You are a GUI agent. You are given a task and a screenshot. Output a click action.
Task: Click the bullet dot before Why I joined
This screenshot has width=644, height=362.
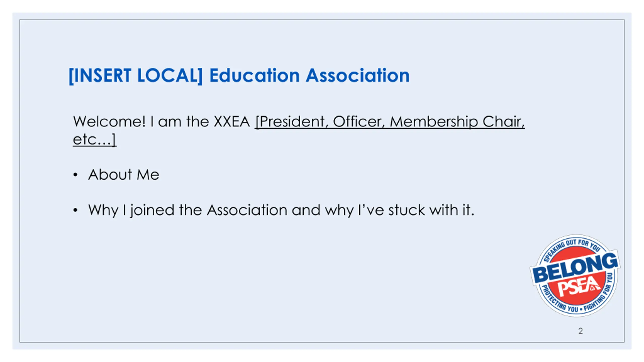click(x=75, y=210)
